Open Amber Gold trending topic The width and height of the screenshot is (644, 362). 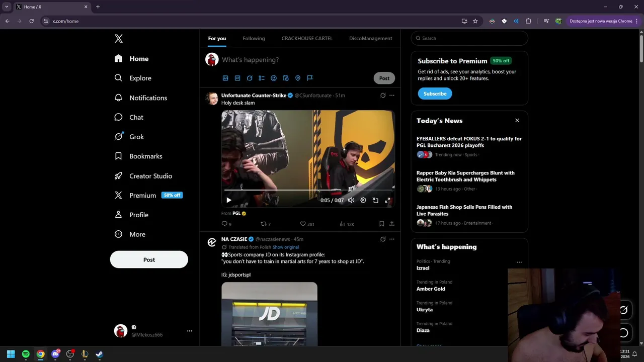pyautogui.click(x=431, y=289)
